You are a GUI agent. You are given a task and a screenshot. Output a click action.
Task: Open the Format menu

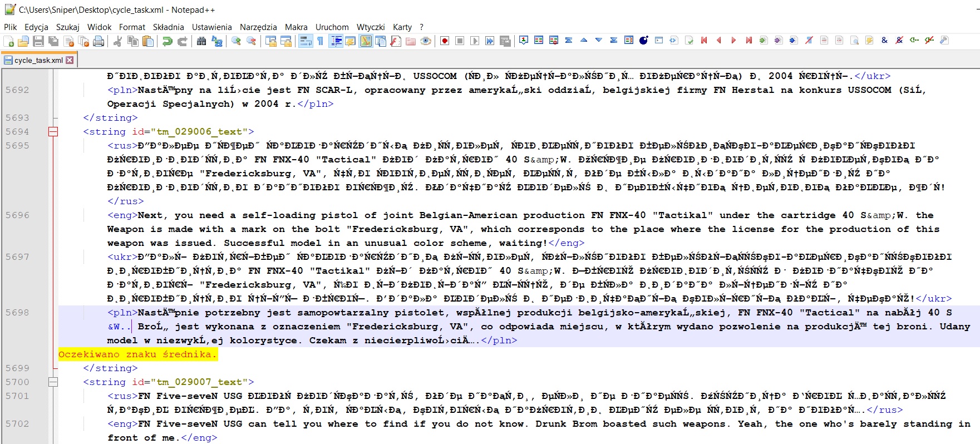pyautogui.click(x=132, y=27)
